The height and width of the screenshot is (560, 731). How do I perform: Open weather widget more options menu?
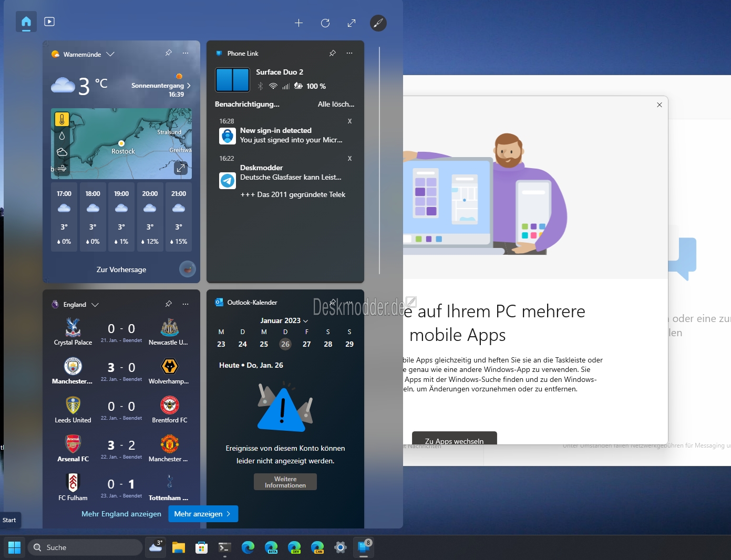click(186, 53)
